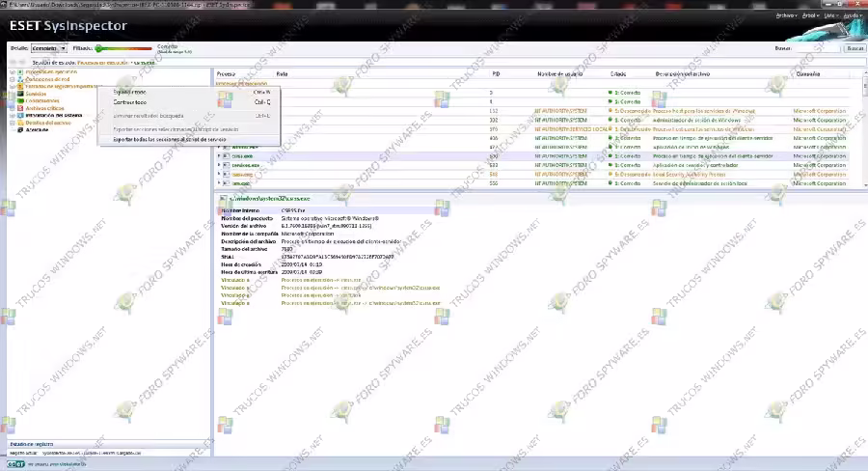868x471 pixels.
Task: Expand the csrss.exe process row
Action: [219, 156]
